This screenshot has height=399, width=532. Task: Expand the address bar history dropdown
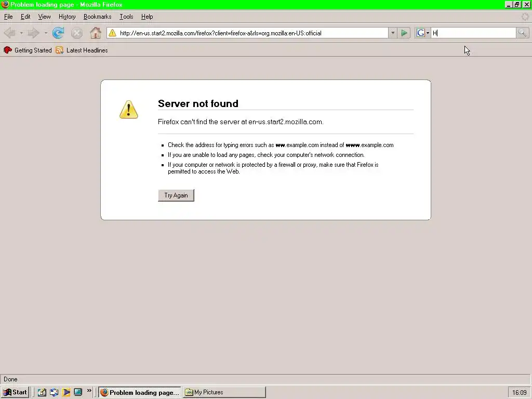click(x=393, y=33)
